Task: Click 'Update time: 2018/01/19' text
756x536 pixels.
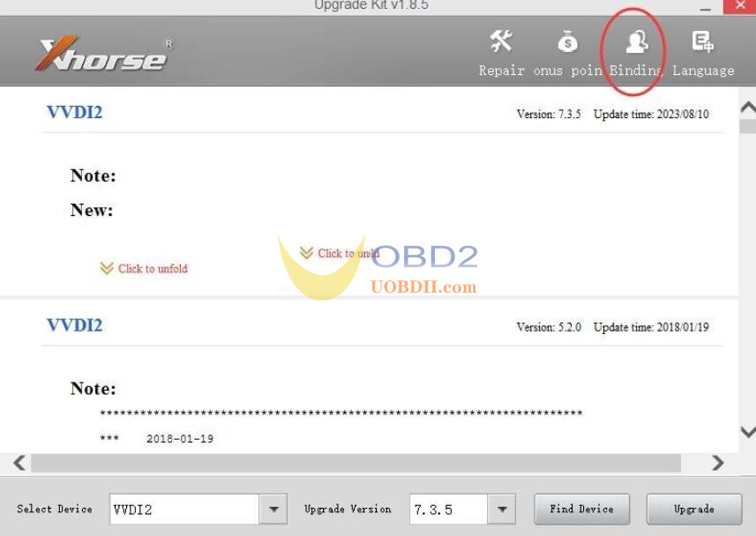Action: click(651, 327)
